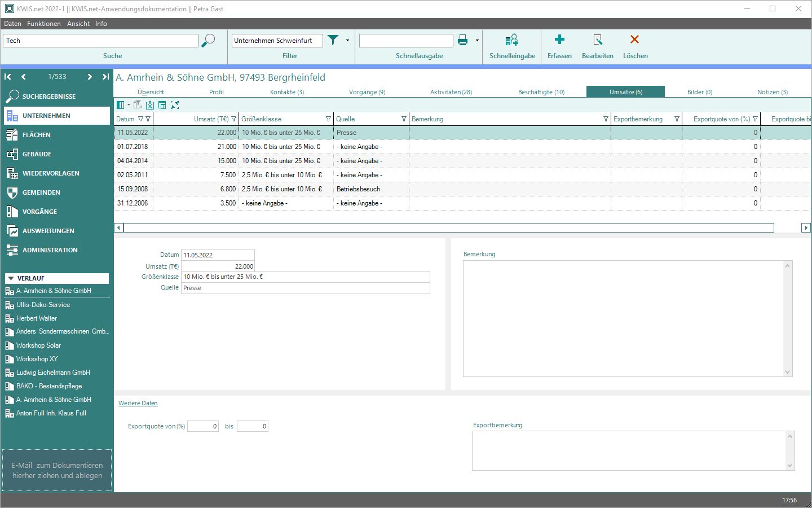Open the column chooser dropdown arrow

[x=129, y=105]
